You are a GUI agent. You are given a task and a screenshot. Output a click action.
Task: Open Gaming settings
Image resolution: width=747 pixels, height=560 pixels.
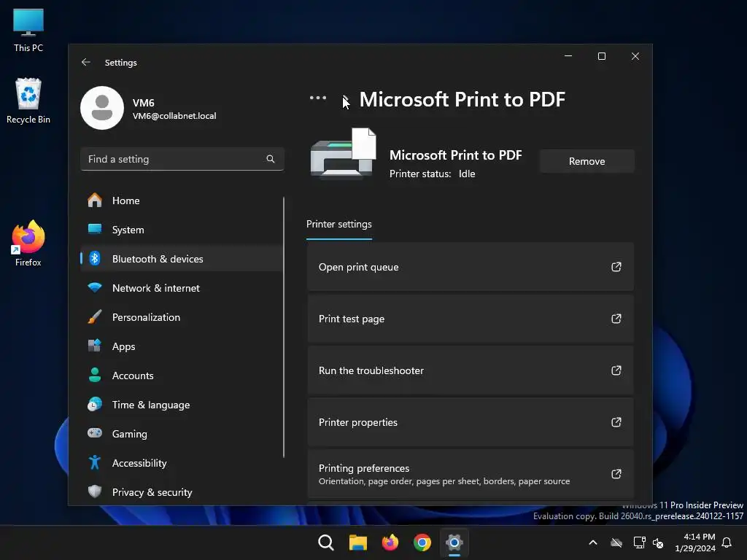tap(181, 434)
